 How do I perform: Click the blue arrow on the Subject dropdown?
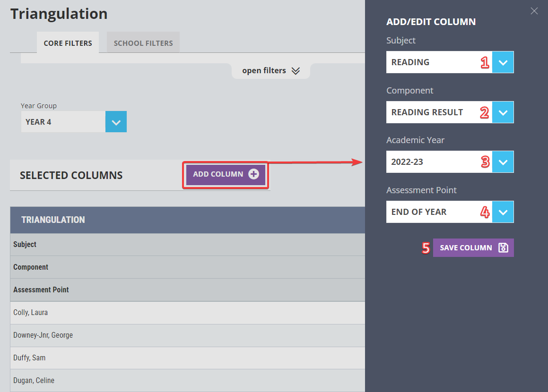[x=503, y=62]
